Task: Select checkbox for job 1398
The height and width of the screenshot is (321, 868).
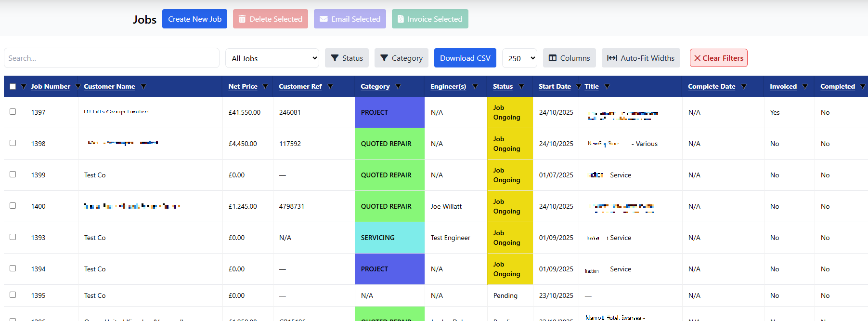Action: pos(13,143)
